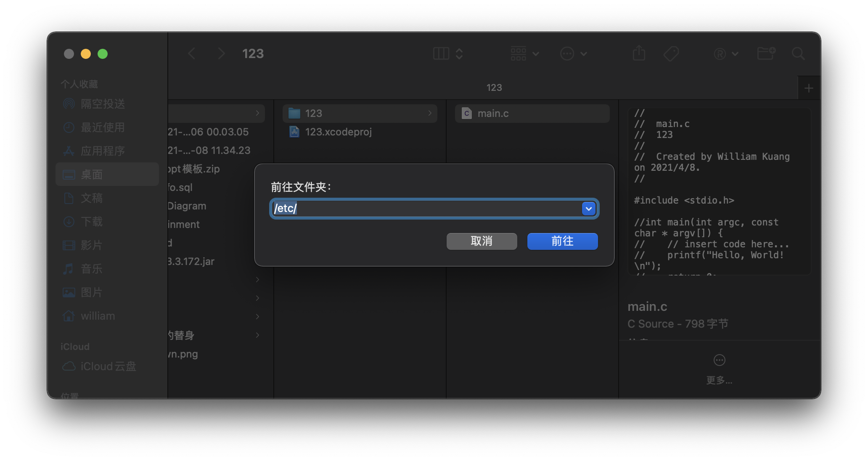Open iCloud Drive (iCloud云盘) in sidebar
This screenshot has width=868, height=461.
[x=107, y=366]
